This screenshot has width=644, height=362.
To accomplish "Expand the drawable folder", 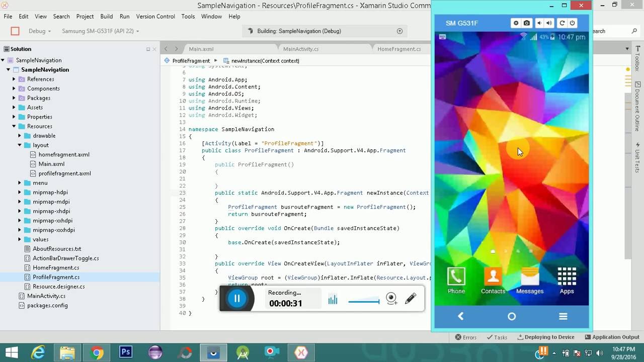I will click(x=20, y=136).
